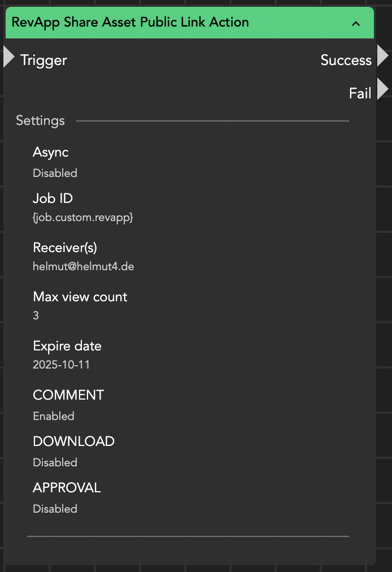Toggle the COMMENT Enabled value
Screen dimensions: 392x572
[54, 416]
